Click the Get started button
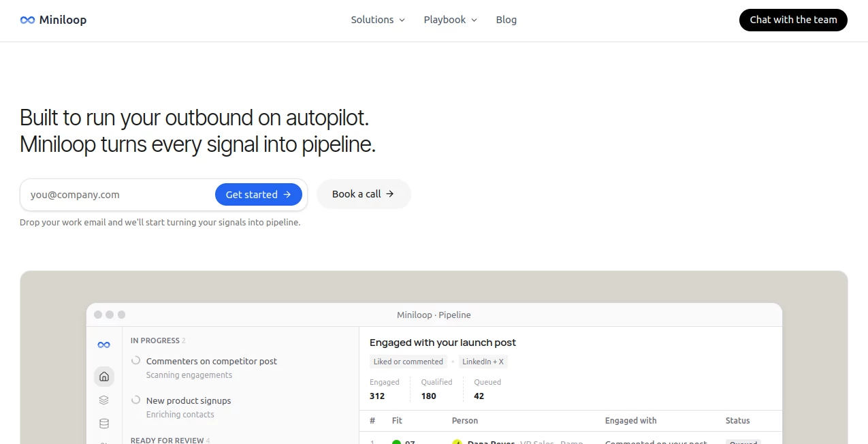 258,195
